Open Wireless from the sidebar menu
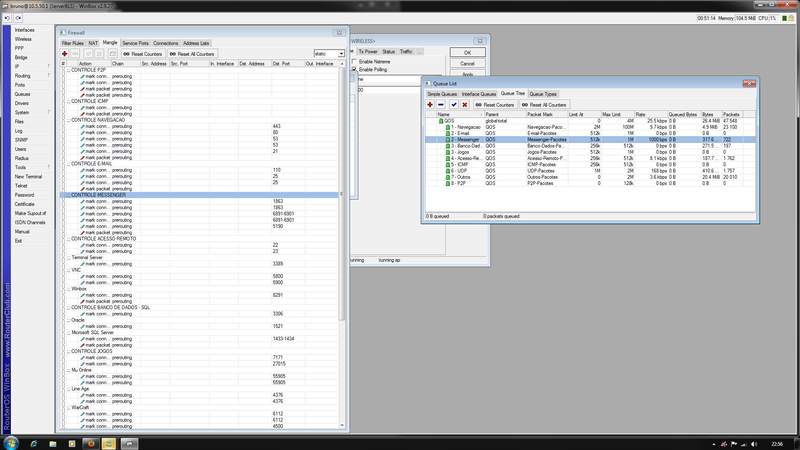The width and height of the screenshot is (800, 450). tap(23, 39)
